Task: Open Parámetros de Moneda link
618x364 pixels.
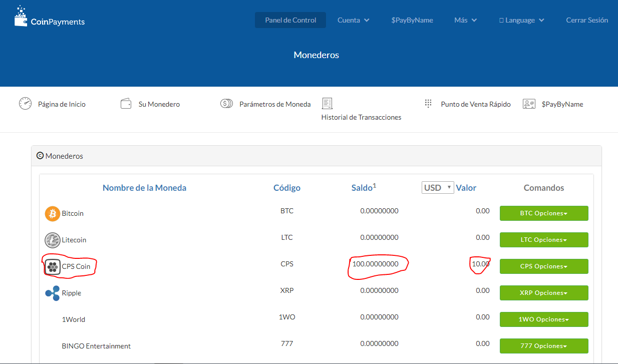Action: click(275, 104)
